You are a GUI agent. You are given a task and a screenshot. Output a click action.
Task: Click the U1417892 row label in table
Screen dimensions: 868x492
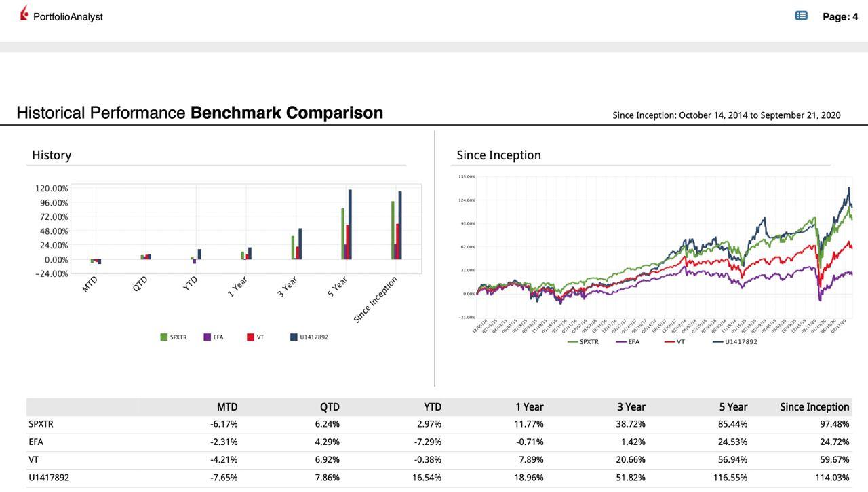click(x=49, y=478)
